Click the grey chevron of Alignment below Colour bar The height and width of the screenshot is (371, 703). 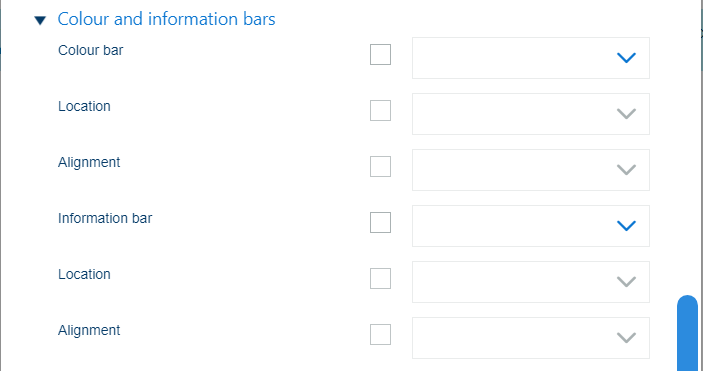(626, 170)
